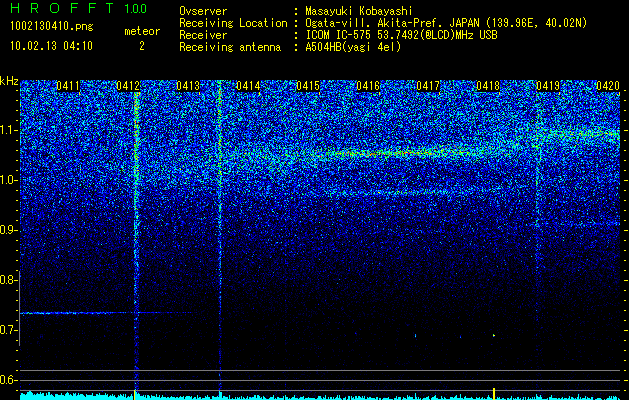629x400 pixels.
Task: Click the 0.7 kHz axis label
Action: coord(8,330)
